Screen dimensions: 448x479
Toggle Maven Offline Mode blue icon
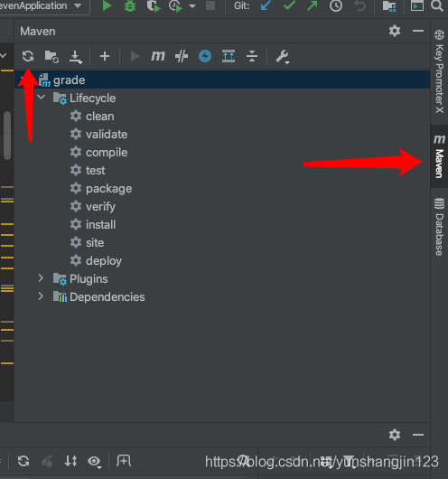[x=205, y=56]
